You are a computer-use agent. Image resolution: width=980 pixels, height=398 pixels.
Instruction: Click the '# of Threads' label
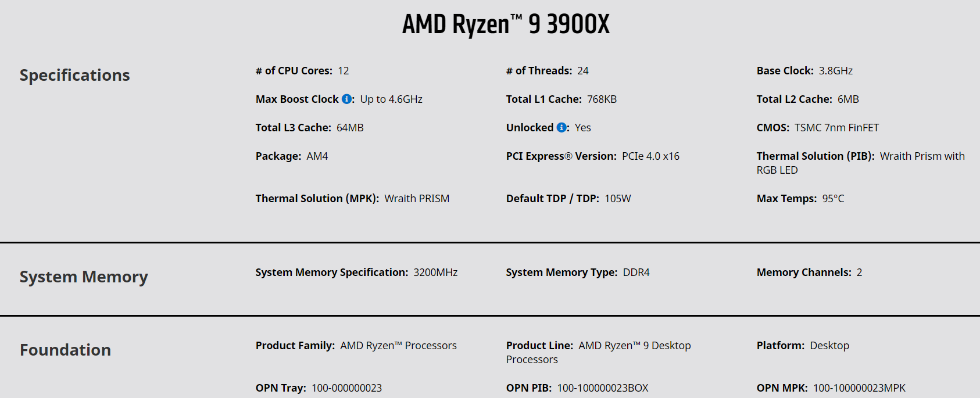(539, 71)
